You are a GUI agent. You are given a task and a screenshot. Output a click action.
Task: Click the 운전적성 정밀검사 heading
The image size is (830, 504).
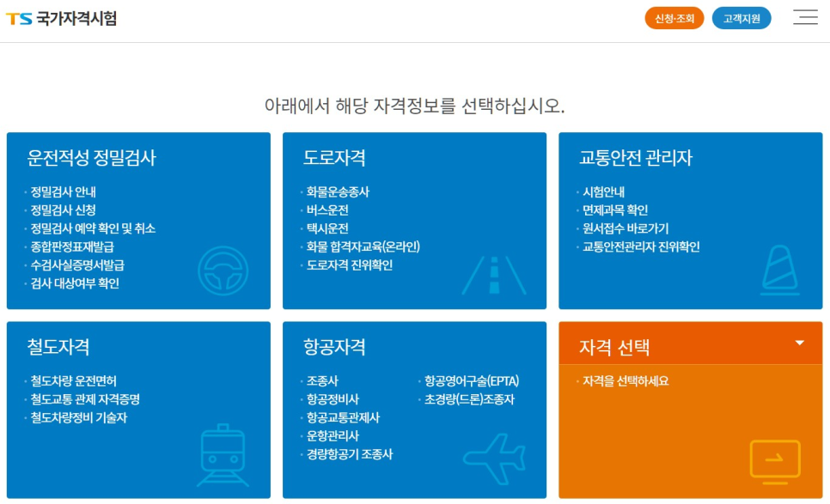pos(92,158)
